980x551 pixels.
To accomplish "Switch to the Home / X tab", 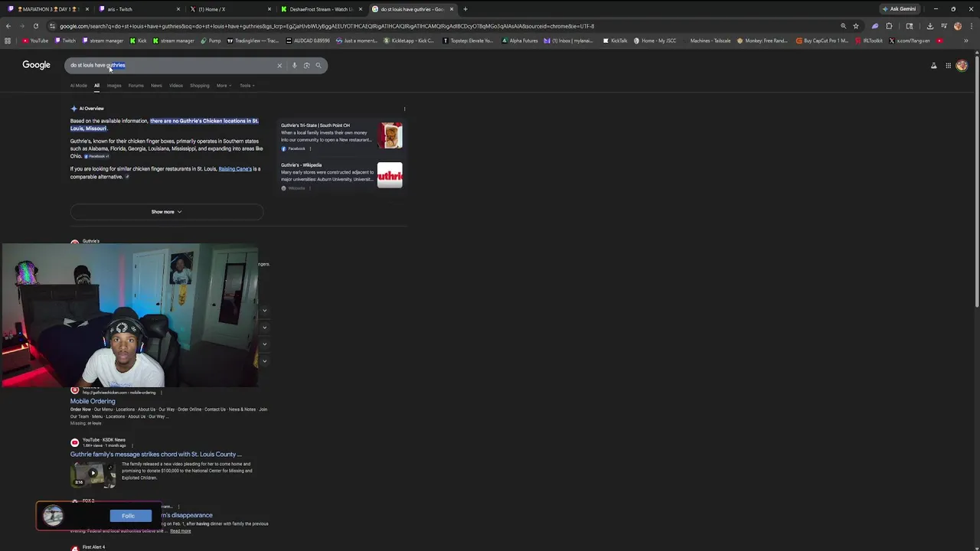I will tap(230, 9).
